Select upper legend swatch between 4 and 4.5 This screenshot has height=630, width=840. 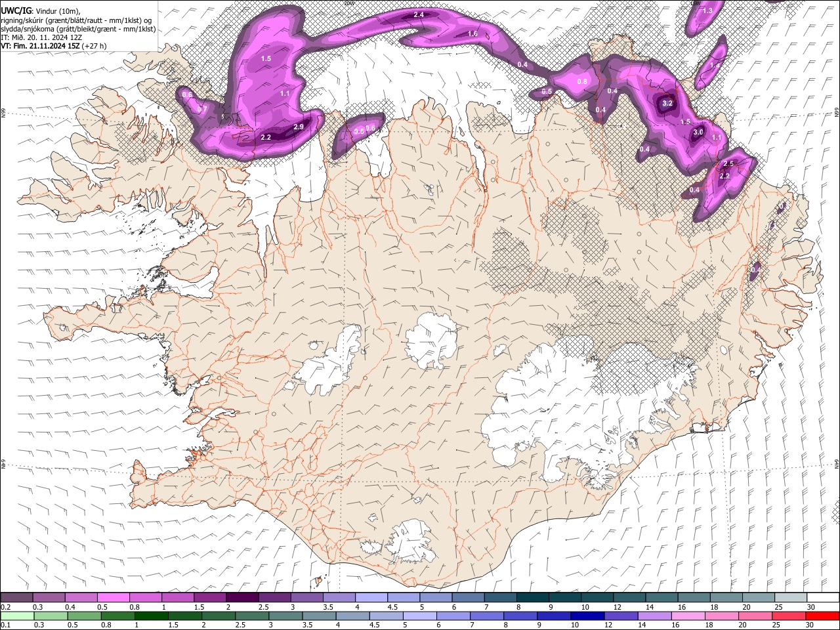click(370, 597)
